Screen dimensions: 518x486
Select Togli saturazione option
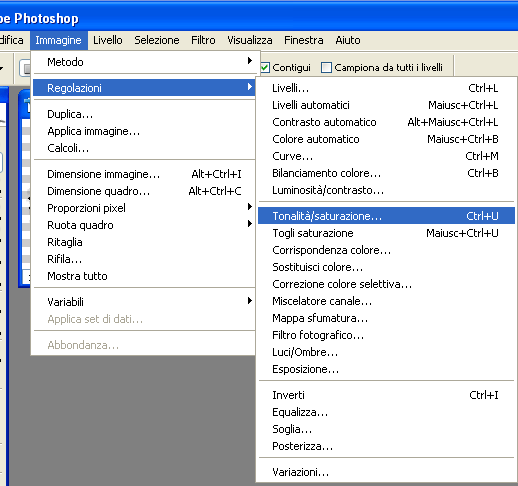point(386,233)
